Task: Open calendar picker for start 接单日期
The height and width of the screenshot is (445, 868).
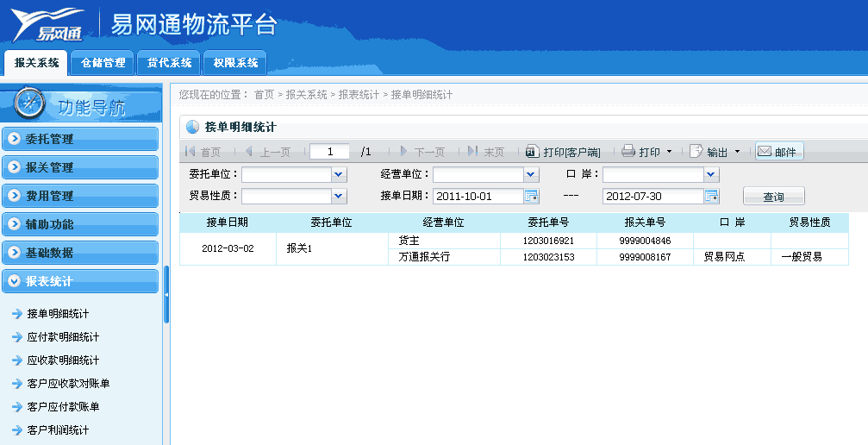Action: click(531, 196)
